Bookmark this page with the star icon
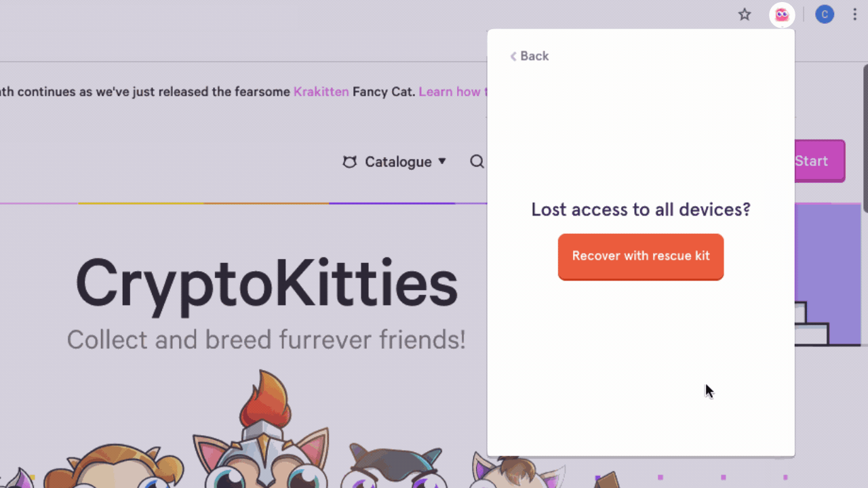Image resolution: width=868 pixels, height=488 pixels. [x=745, y=14]
